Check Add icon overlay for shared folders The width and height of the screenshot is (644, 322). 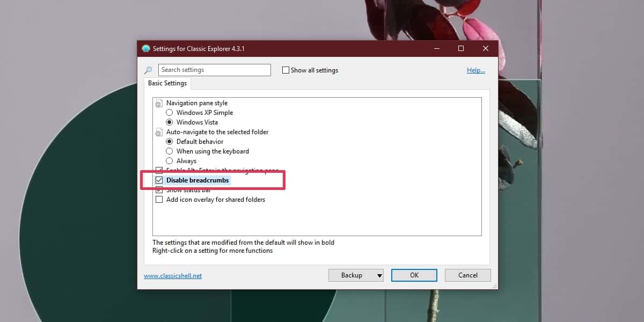click(159, 200)
